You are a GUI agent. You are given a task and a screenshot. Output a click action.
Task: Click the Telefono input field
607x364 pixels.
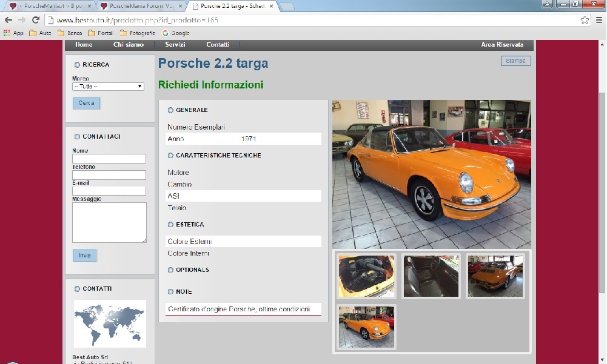(x=109, y=174)
